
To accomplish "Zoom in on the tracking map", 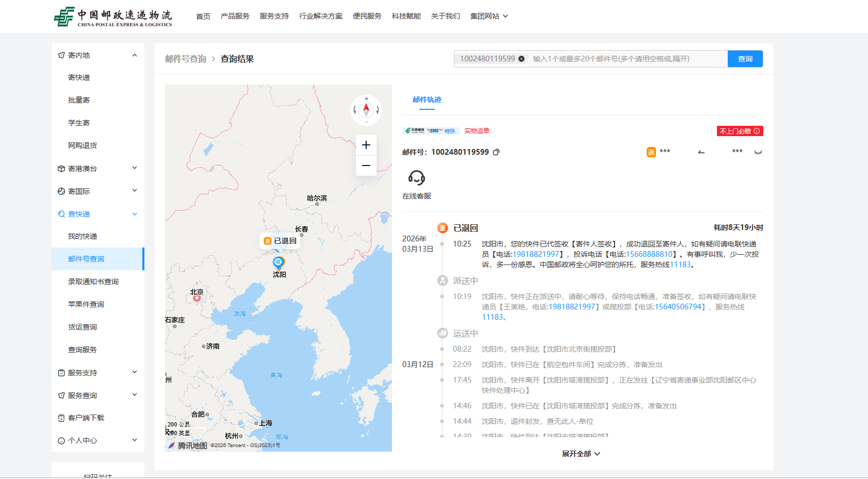I will click(366, 145).
